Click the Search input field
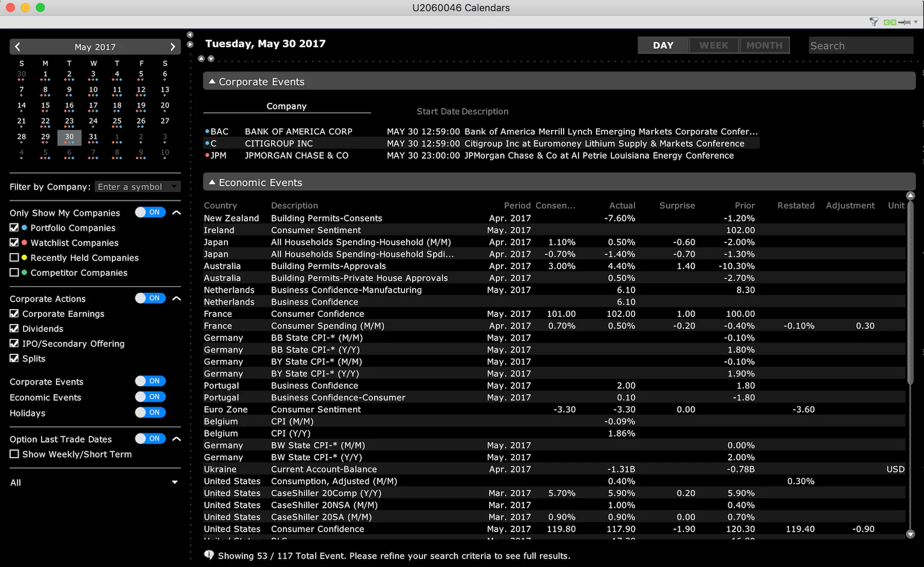 [x=861, y=46]
